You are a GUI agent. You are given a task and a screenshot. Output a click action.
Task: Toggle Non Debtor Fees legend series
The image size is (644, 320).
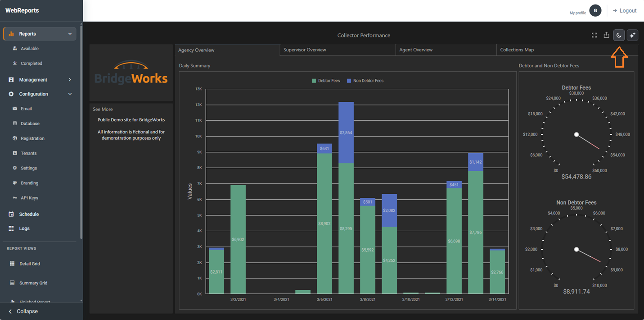tap(365, 81)
